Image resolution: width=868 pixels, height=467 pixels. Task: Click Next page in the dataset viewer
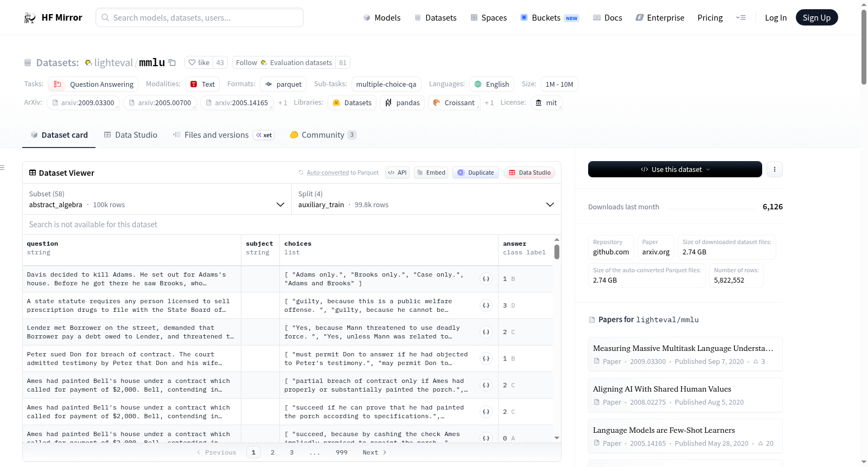pyautogui.click(x=374, y=452)
